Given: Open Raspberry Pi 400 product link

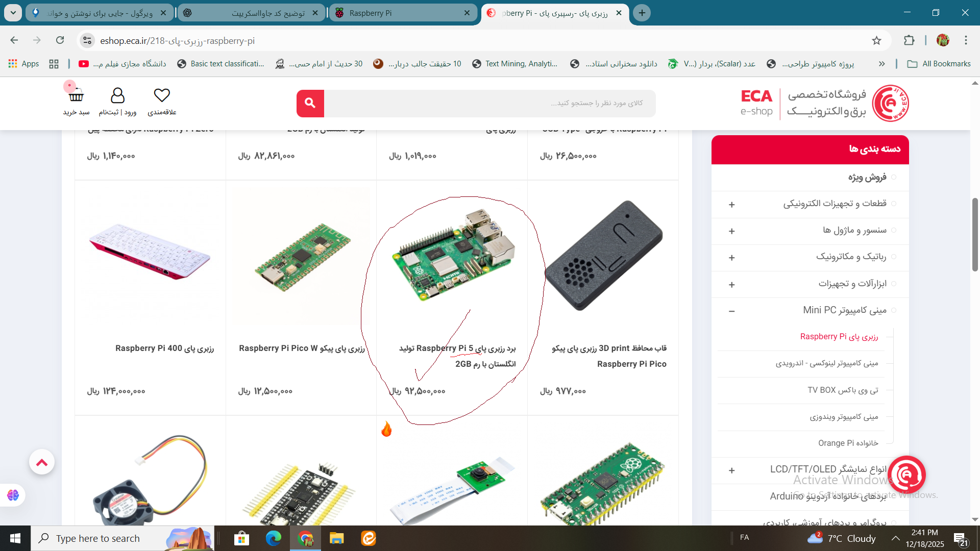Looking at the screenshot, I should coord(164,348).
